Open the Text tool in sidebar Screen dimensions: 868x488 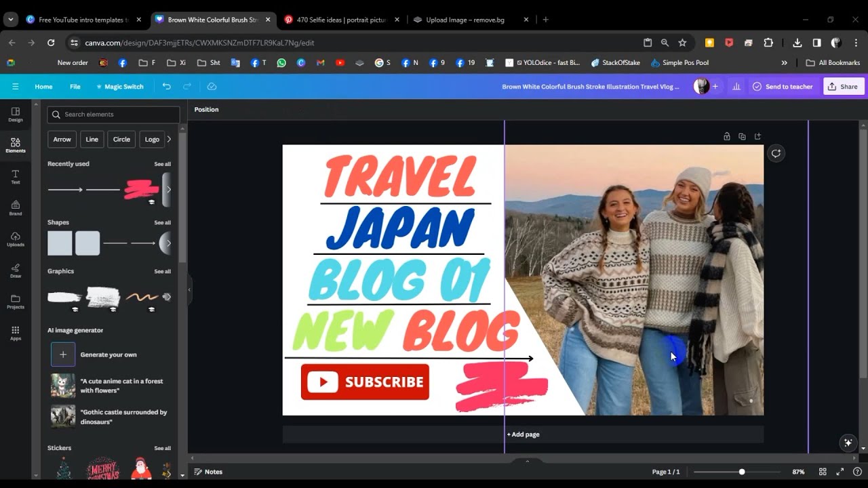click(x=15, y=178)
